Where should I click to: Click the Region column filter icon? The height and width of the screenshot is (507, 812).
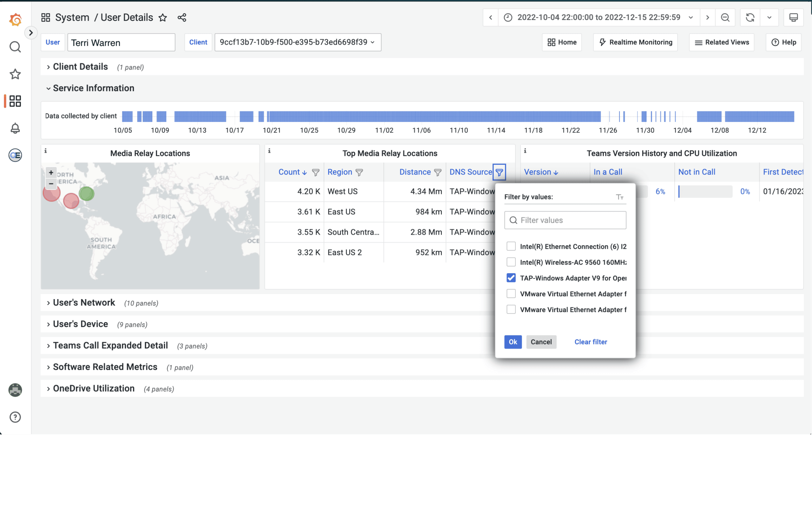click(359, 172)
